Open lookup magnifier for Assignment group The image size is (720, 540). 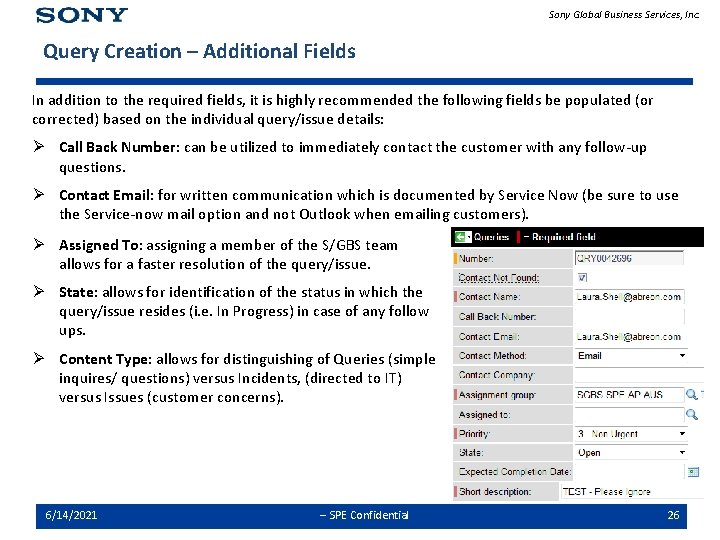pyautogui.click(x=692, y=394)
